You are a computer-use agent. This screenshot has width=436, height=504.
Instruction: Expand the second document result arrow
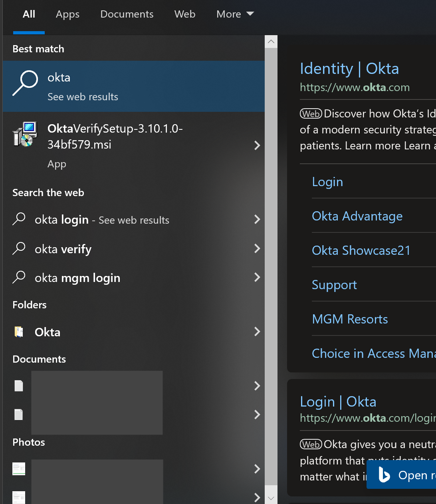[257, 415]
